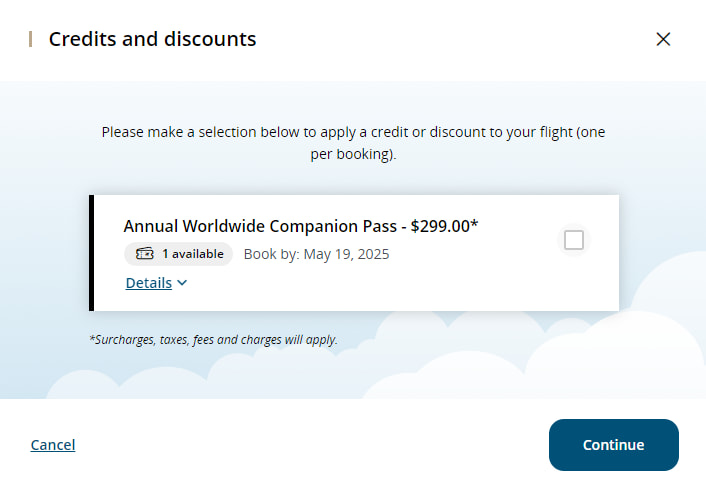Select the Annual Worldwide Companion Pass title
This screenshot has width=706, height=493.
point(260,226)
